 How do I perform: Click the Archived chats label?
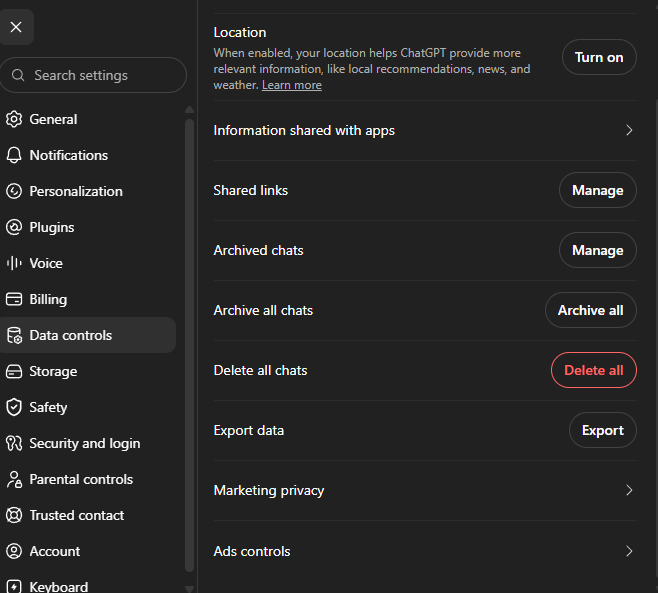pyautogui.click(x=258, y=250)
